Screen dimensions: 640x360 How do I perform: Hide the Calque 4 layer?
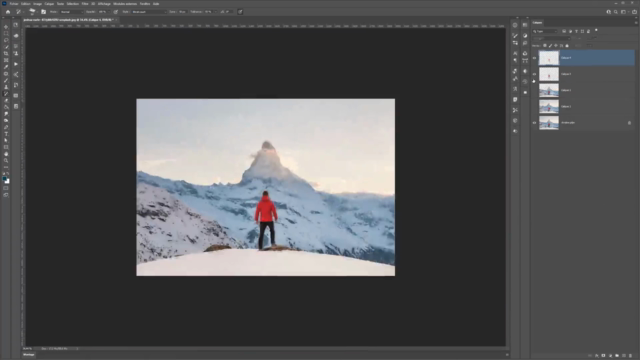tap(534, 58)
